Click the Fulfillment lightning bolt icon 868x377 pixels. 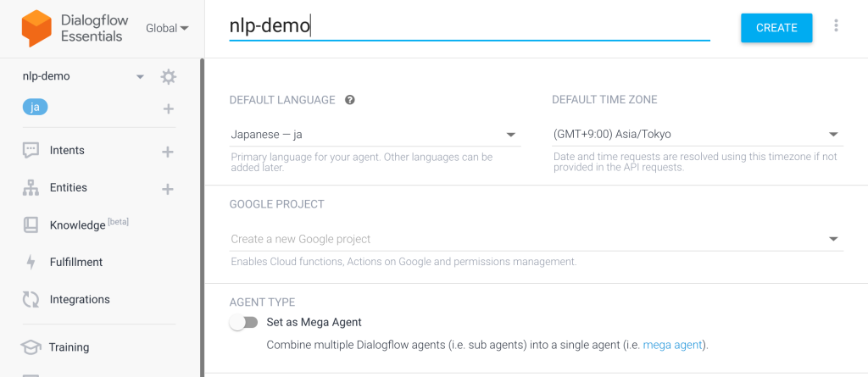(x=31, y=263)
